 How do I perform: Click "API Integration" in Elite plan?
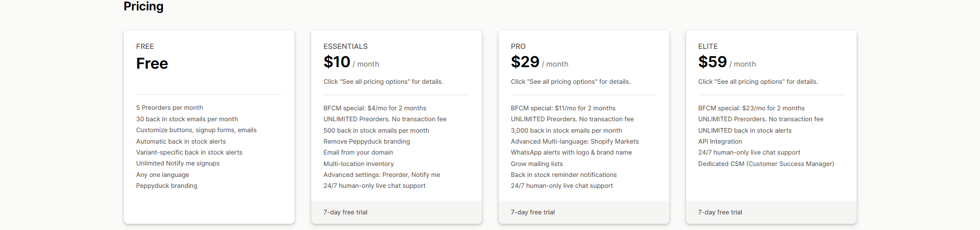(720, 142)
